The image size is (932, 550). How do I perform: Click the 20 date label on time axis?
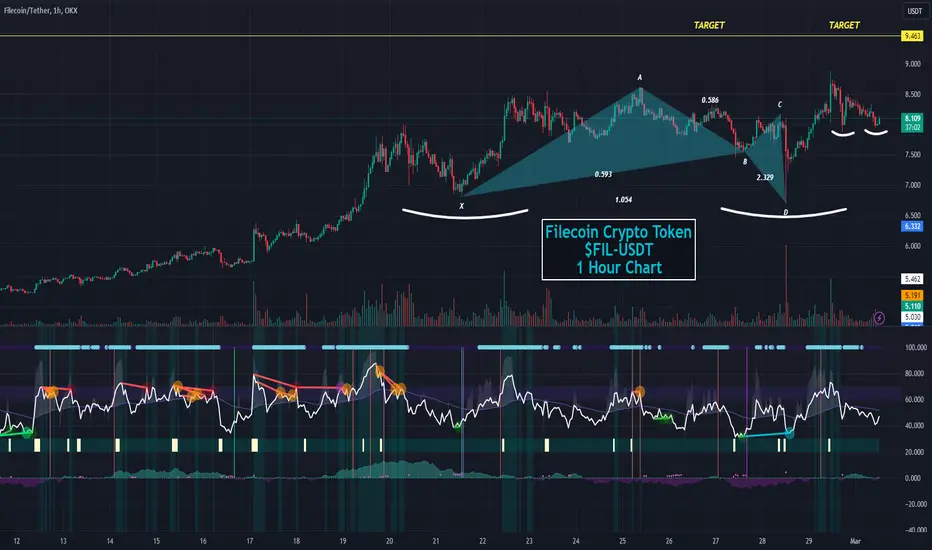tap(389, 541)
